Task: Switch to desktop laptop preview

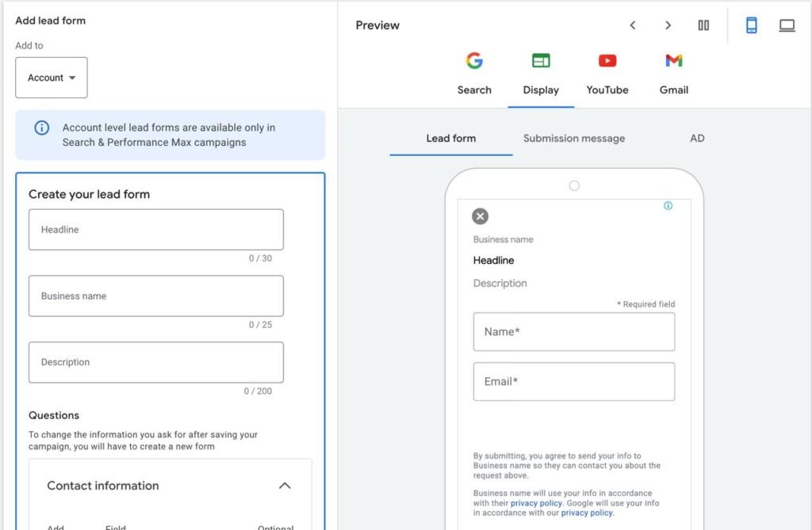Action: click(x=787, y=25)
